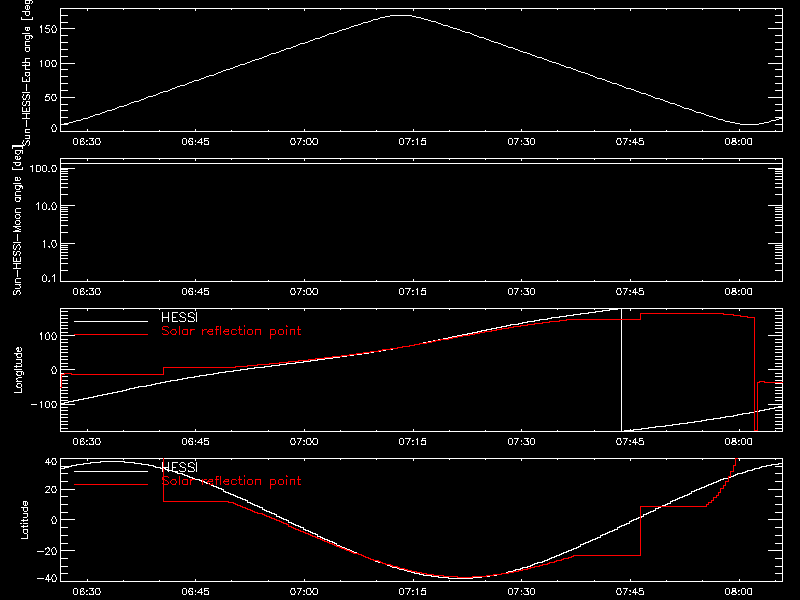Image resolution: width=800 pixels, height=600 pixels.
Task: Click the HESSI legend entry in the Longitude plot
Action: pyautogui.click(x=179, y=317)
